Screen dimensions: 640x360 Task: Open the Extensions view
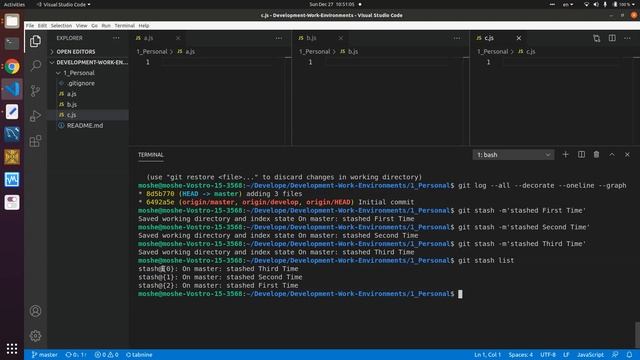click(36, 141)
